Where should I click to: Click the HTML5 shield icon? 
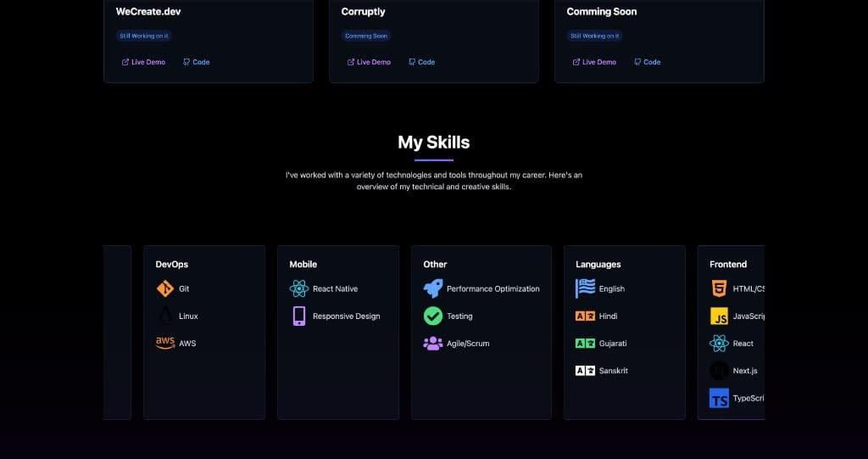coord(719,288)
